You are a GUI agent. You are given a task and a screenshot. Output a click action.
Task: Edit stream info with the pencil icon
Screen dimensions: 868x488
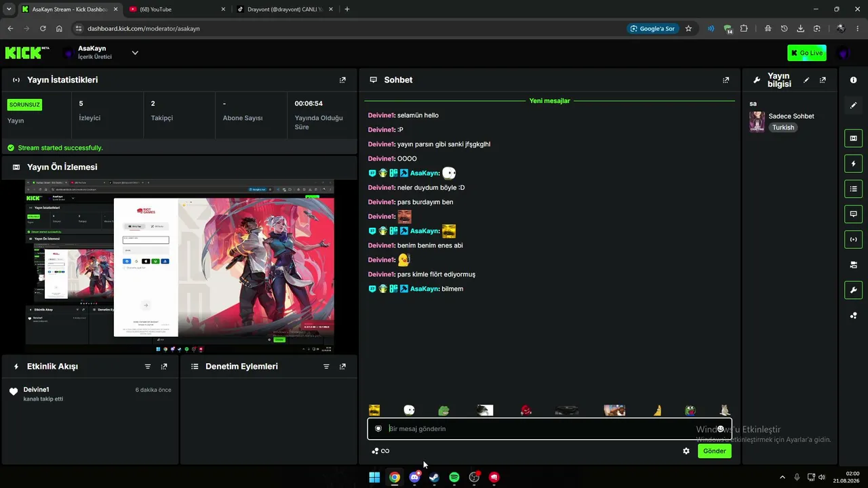click(806, 80)
